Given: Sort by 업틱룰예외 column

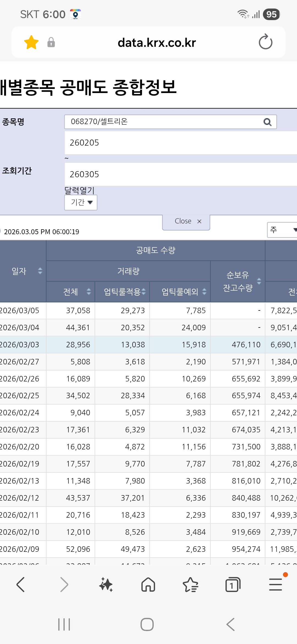Looking at the screenshot, I should point(204,292).
